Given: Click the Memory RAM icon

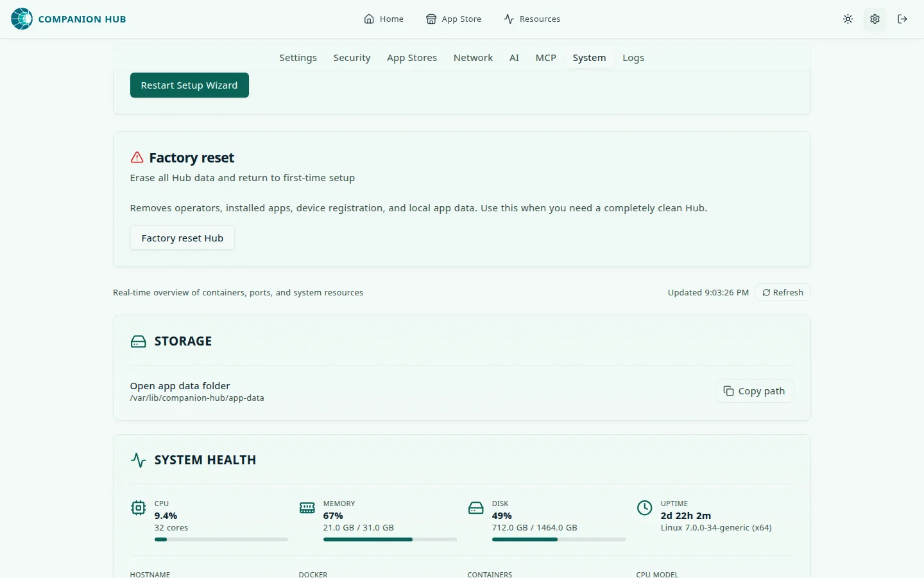Looking at the screenshot, I should (x=307, y=508).
